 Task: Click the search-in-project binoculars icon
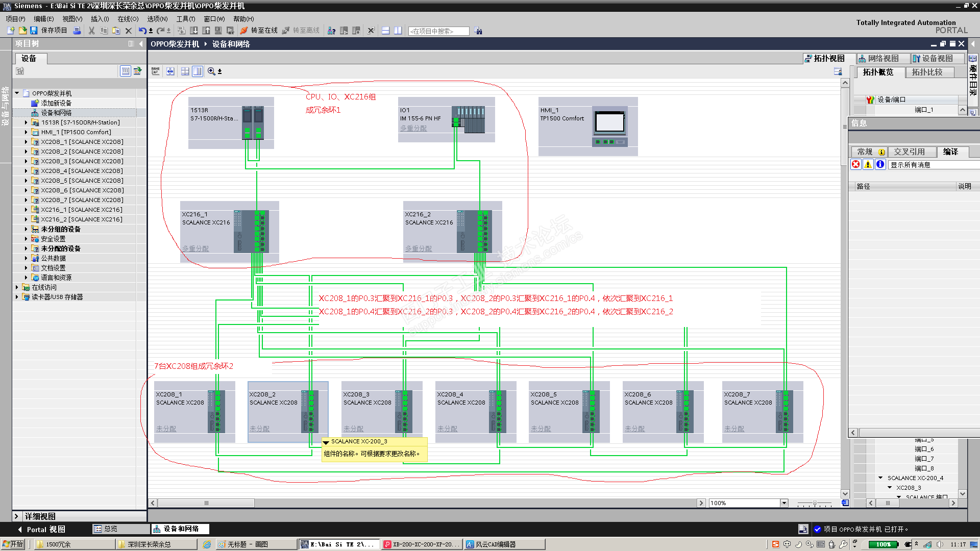pyautogui.click(x=478, y=31)
